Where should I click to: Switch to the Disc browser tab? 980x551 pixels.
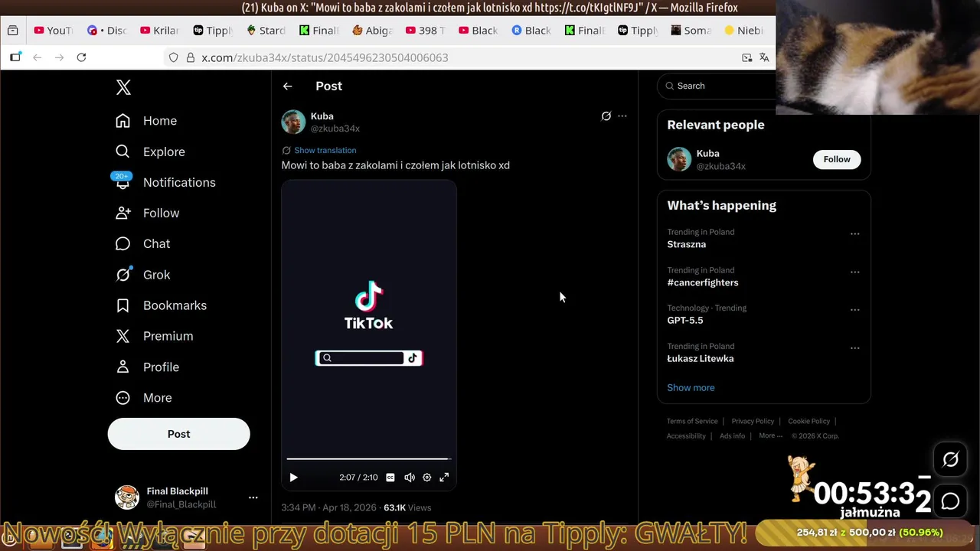[106, 31]
